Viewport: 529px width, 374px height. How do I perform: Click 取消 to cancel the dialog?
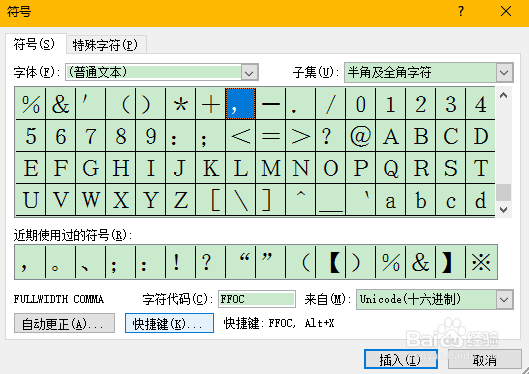pyautogui.click(x=485, y=359)
